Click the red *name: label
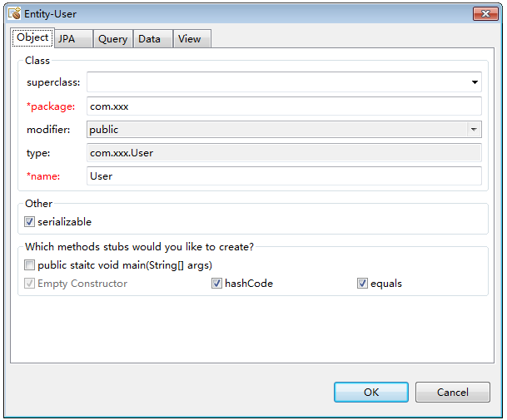The width and height of the screenshot is (507, 420). pyautogui.click(x=43, y=176)
